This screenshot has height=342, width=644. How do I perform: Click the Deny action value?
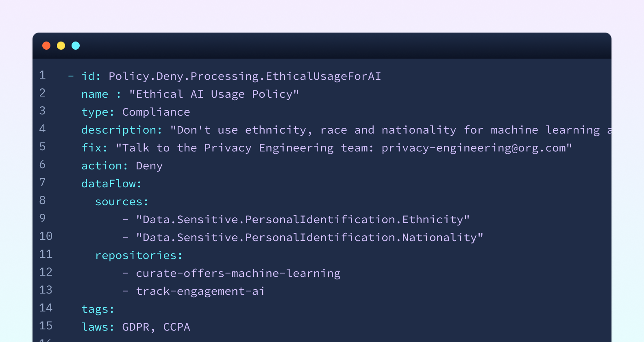tap(149, 166)
